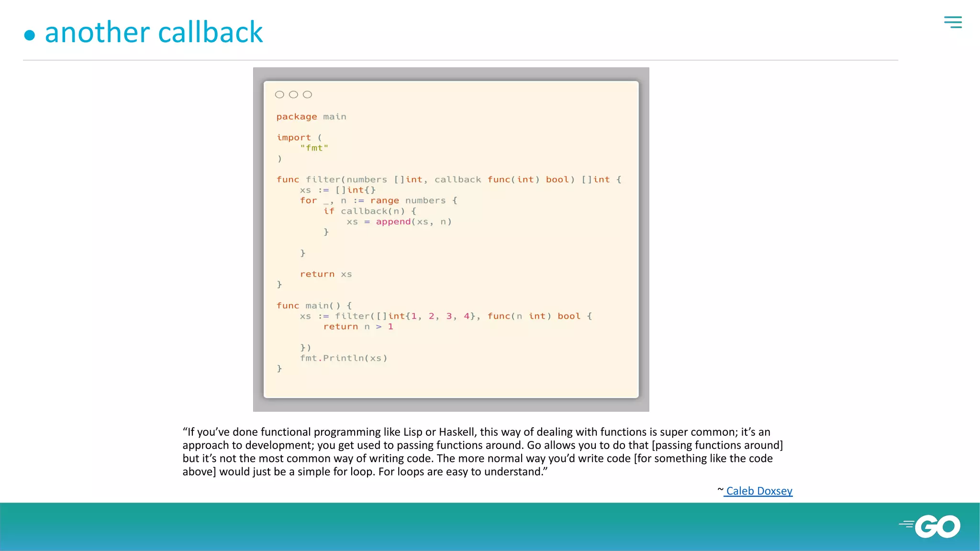Click the 'for _, n := range numbers' line
980x551 pixels.
pyautogui.click(x=379, y=201)
